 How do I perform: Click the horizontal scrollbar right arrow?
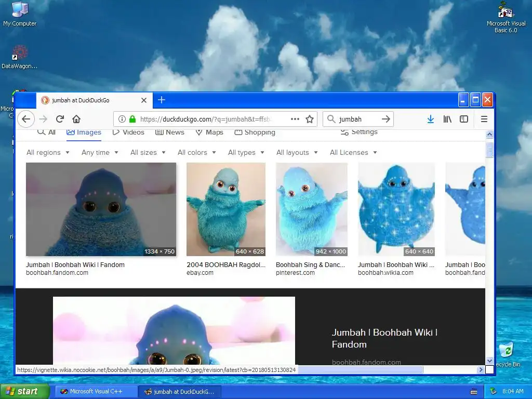point(481,369)
